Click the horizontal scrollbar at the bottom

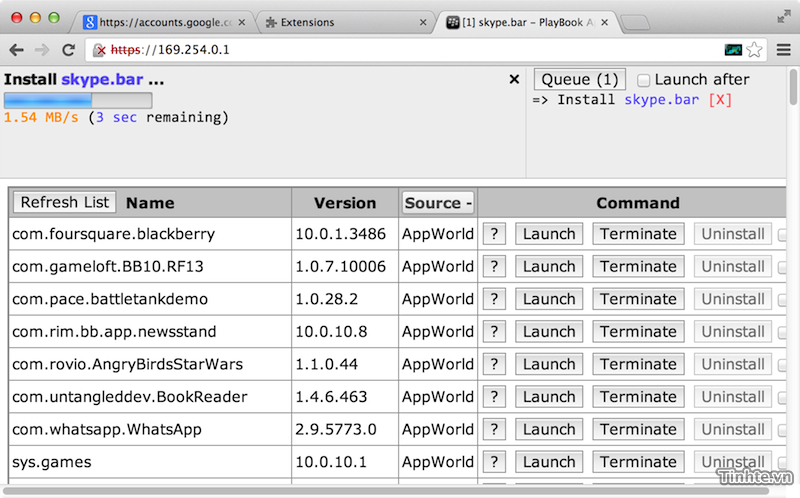click(x=385, y=492)
